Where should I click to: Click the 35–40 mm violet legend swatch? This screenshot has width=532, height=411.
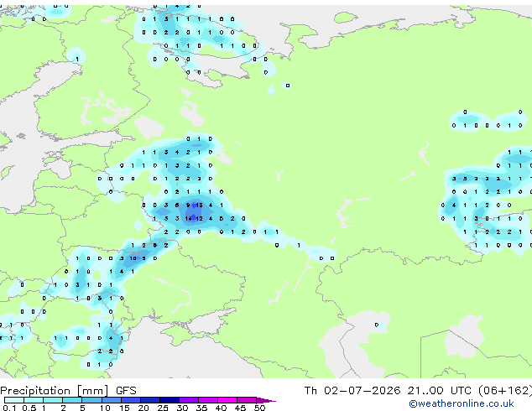(x=208, y=400)
